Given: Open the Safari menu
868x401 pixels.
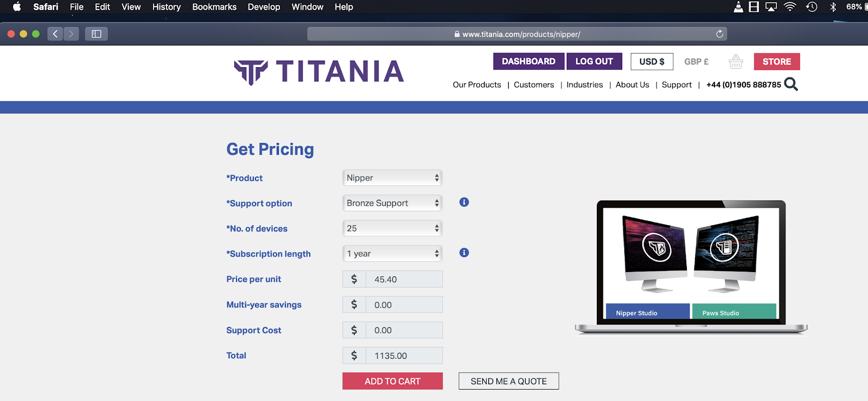Looking at the screenshot, I should (x=46, y=7).
